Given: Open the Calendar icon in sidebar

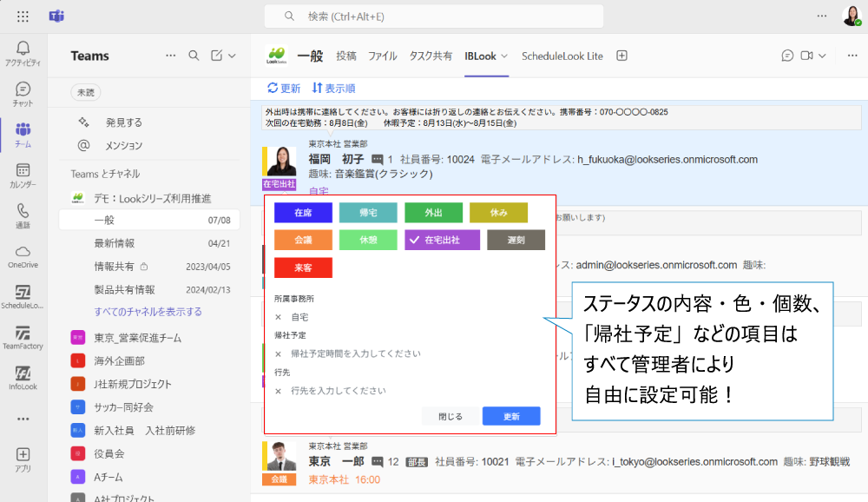Looking at the screenshot, I should click(x=23, y=170).
